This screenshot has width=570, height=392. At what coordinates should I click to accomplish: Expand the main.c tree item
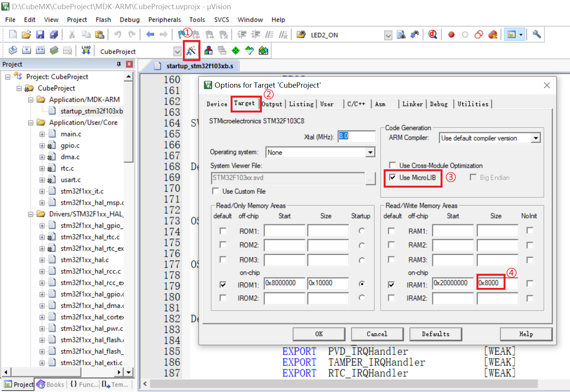(x=42, y=134)
